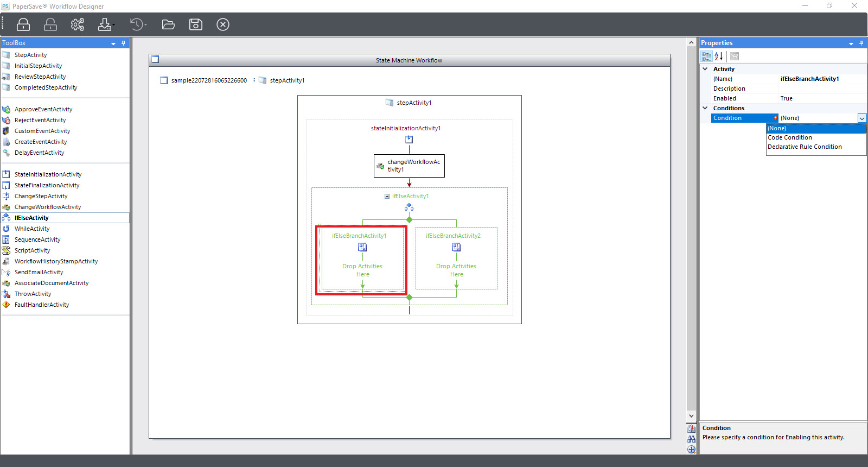The height and width of the screenshot is (467, 868).
Task: Open the ToolBox header dropdown arrow
Action: click(113, 43)
